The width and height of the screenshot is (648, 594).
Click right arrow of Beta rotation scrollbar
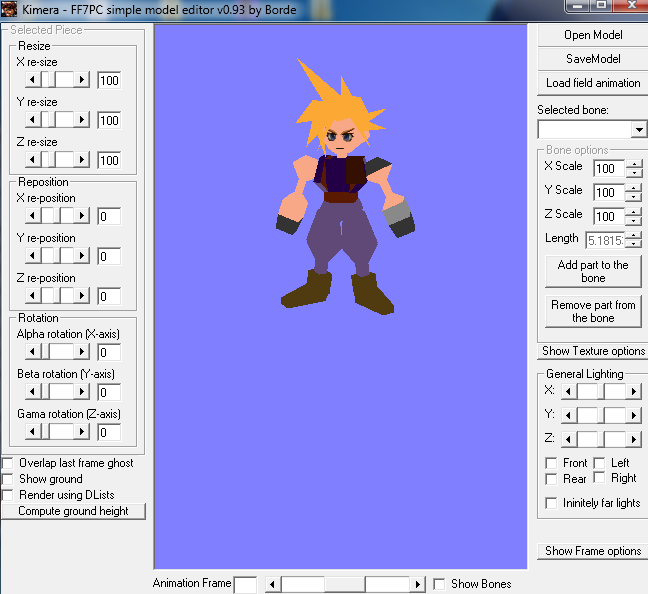[x=82, y=391]
